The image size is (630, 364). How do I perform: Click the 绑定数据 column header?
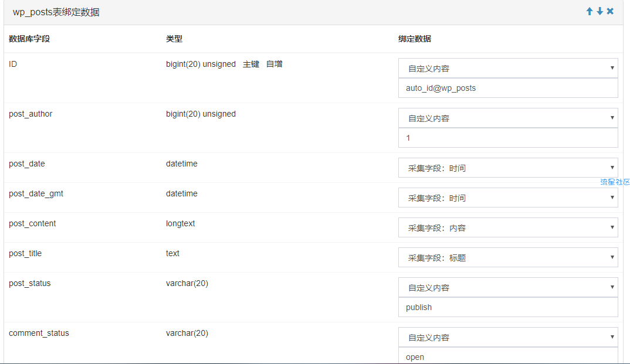click(x=415, y=39)
